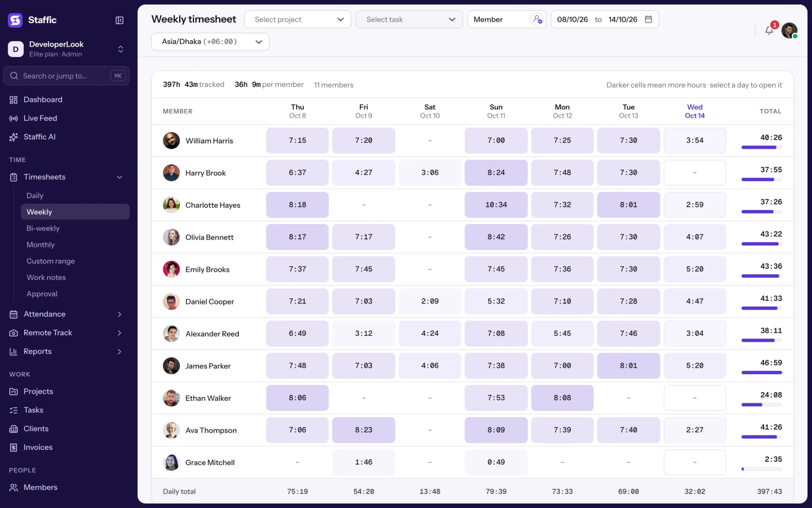Select the Thu Oct 8 column header
This screenshot has height=508, width=812.
[x=298, y=111]
